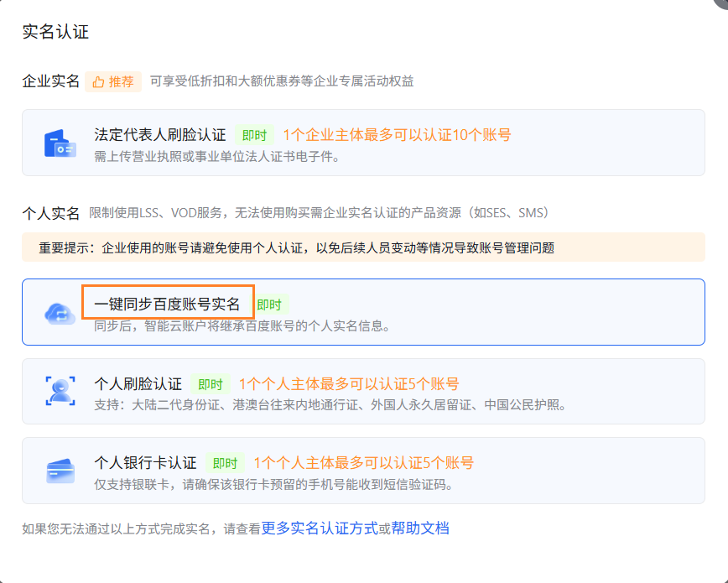The width and height of the screenshot is (728, 583).
Task: Click the thumbs-up 推荐 badge
Action: (113, 81)
